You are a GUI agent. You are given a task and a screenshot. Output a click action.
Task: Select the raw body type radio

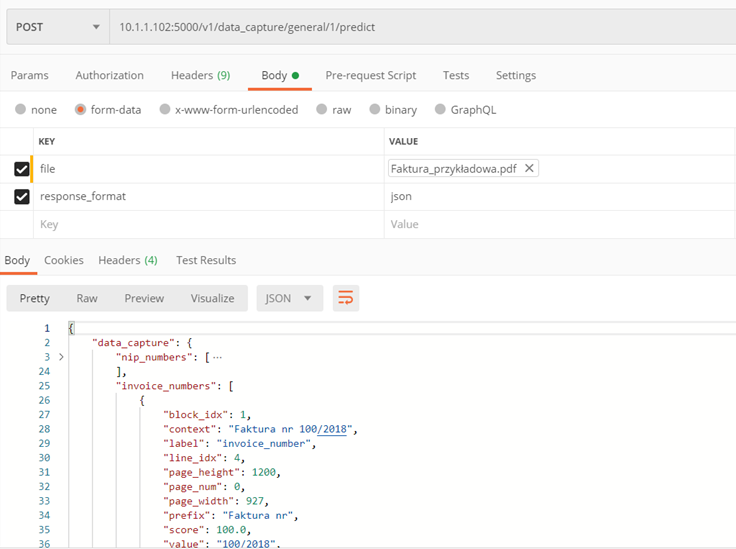point(322,109)
